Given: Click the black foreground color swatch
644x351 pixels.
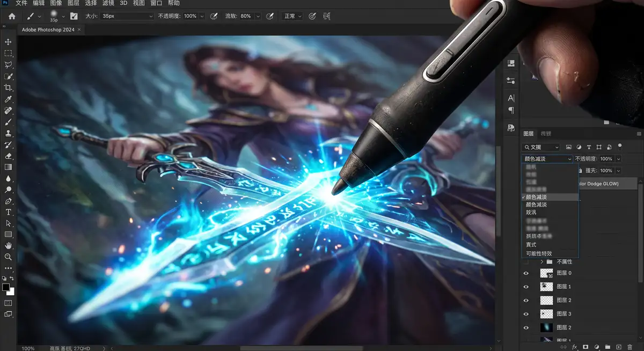Looking at the screenshot, I should 6,288.
